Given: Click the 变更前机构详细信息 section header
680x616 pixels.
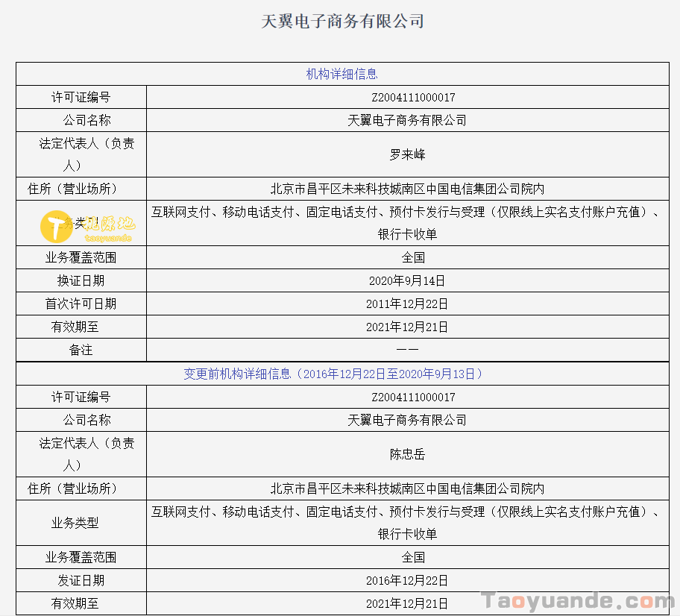Looking at the screenshot, I should point(333,374).
